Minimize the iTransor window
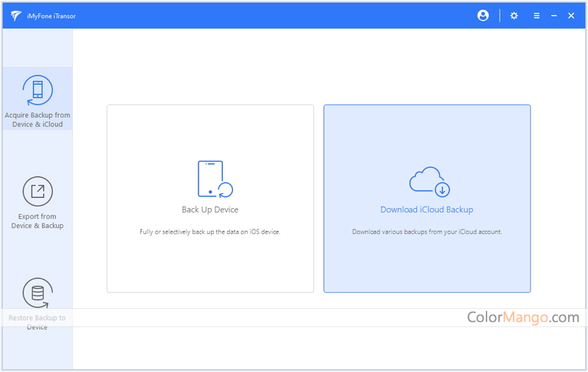Viewport: 588px width, 372px height. pyautogui.click(x=554, y=15)
